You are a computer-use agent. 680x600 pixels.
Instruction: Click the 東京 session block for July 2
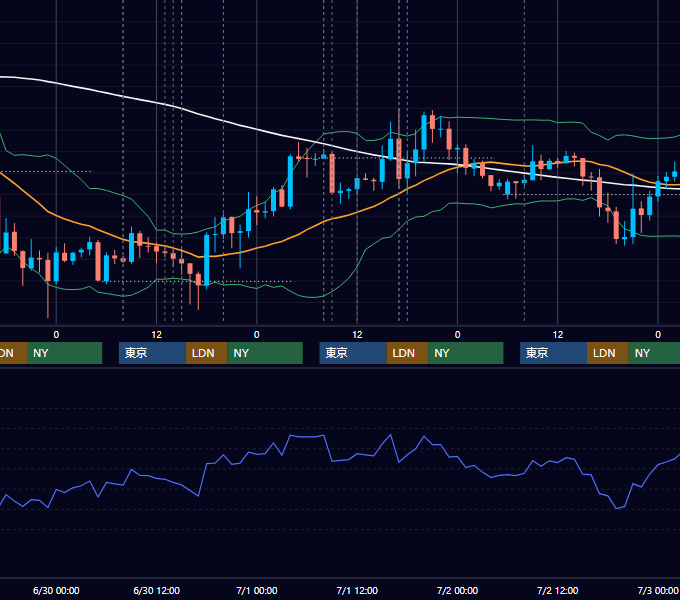(553, 353)
